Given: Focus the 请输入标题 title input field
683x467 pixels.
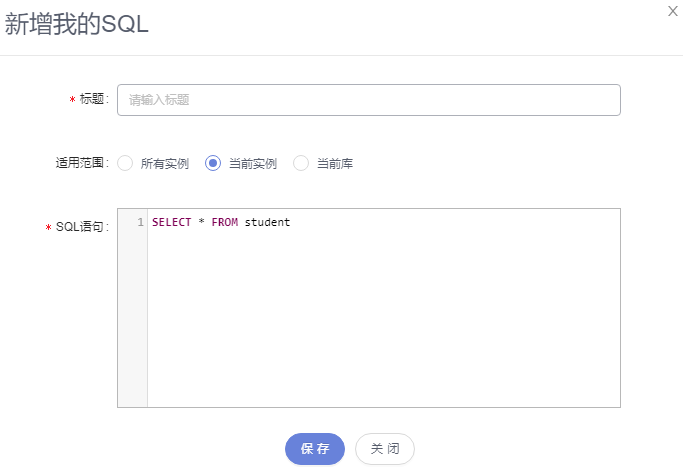Looking at the screenshot, I should point(369,100).
